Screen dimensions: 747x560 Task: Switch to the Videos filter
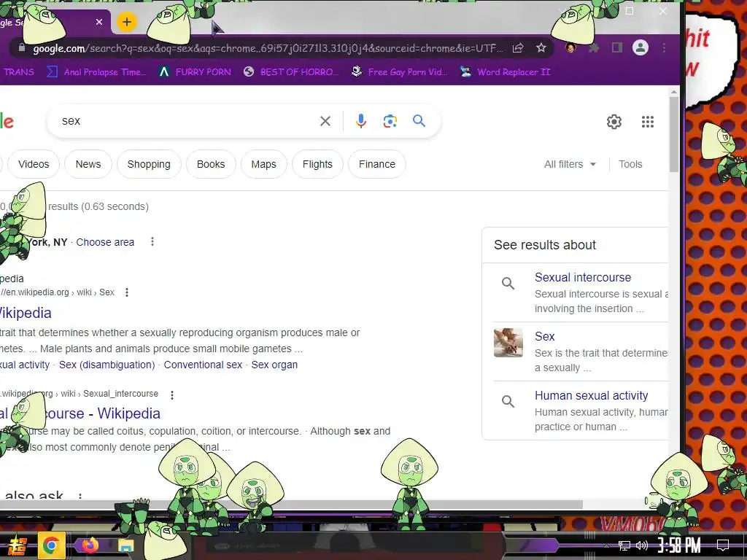click(x=34, y=164)
